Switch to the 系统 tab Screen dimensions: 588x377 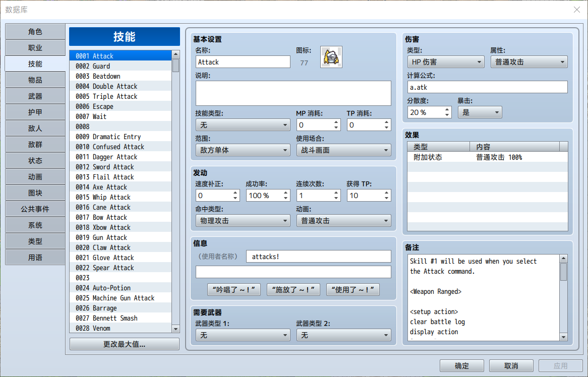[35, 225]
